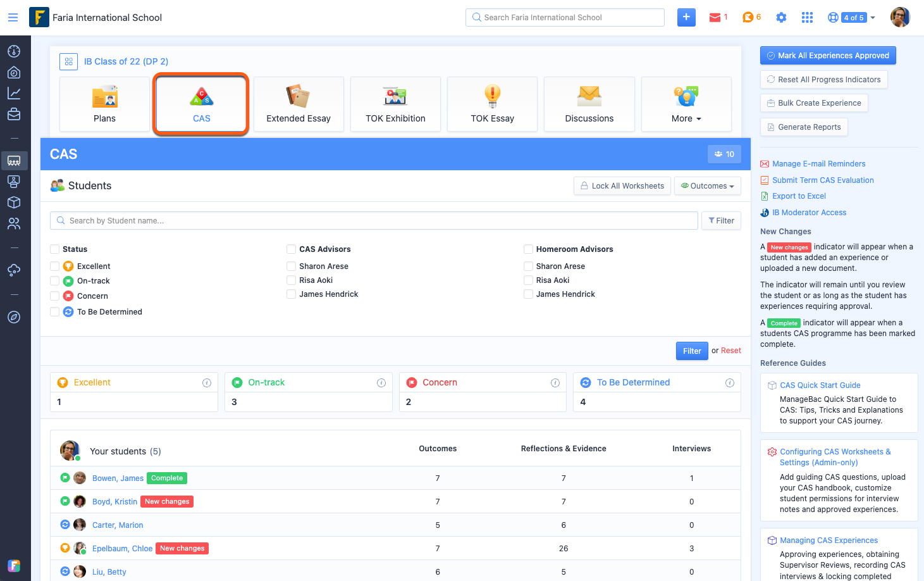Check the On-track status checkbox
Viewport: 924px width, 581px height.
(x=55, y=281)
